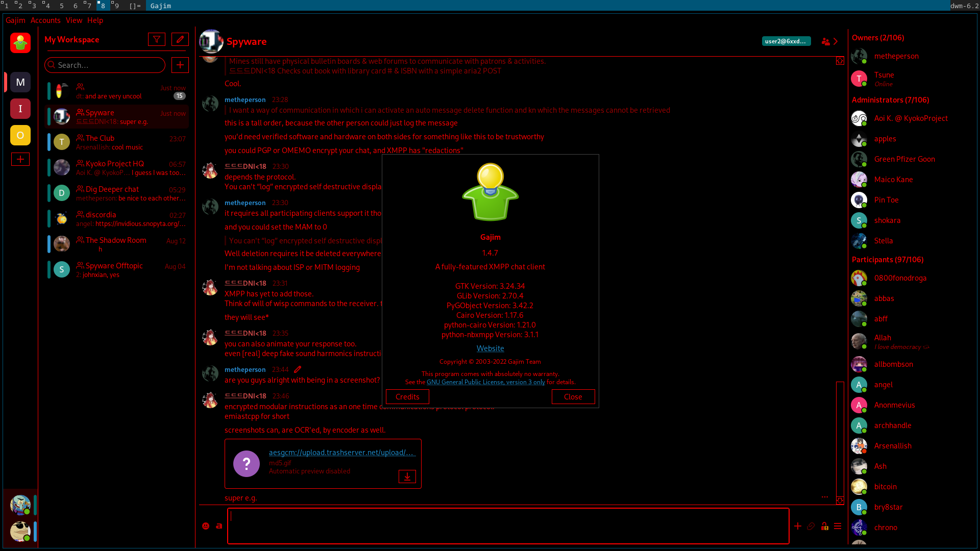Collapse the Owners (2/106) section
980x551 pixels.
[x=877, y=38]
